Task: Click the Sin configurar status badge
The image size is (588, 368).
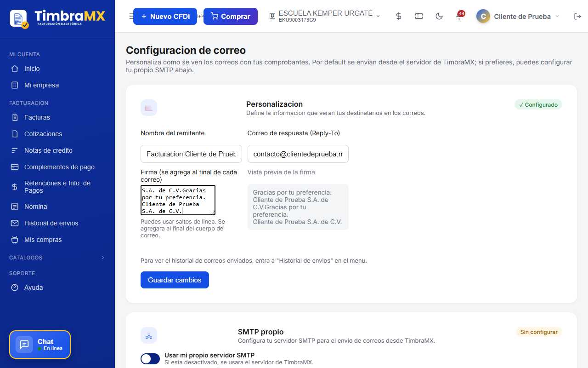Action: 539,332
